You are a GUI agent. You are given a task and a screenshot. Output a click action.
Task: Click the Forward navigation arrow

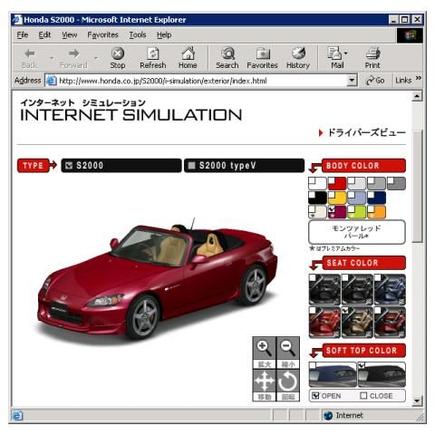74,58
